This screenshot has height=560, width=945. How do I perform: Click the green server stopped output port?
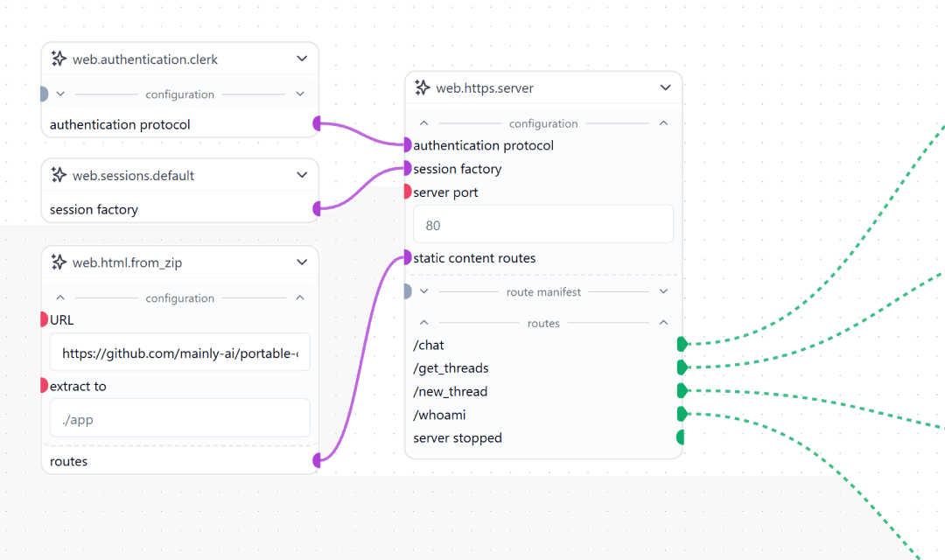681,437
